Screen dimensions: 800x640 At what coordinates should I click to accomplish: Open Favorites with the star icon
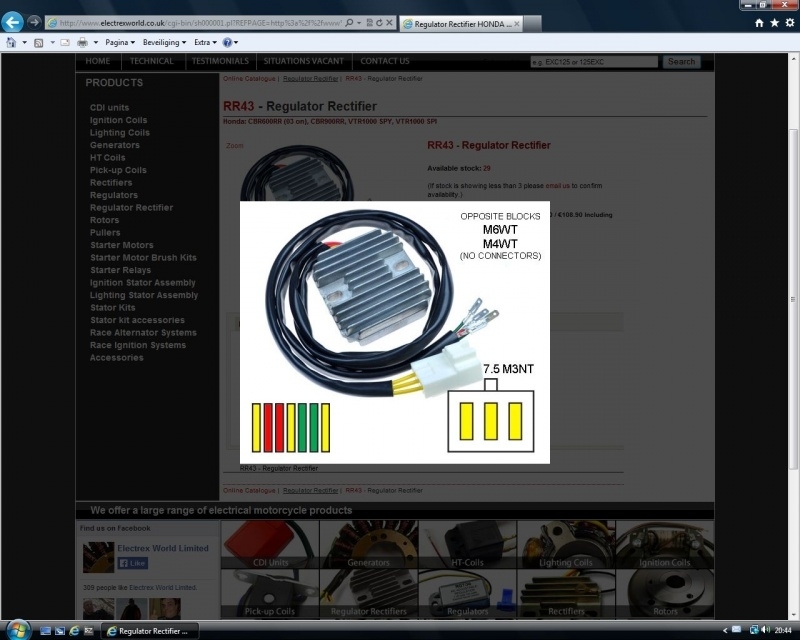pyautogui.click(x=774, y=23)
